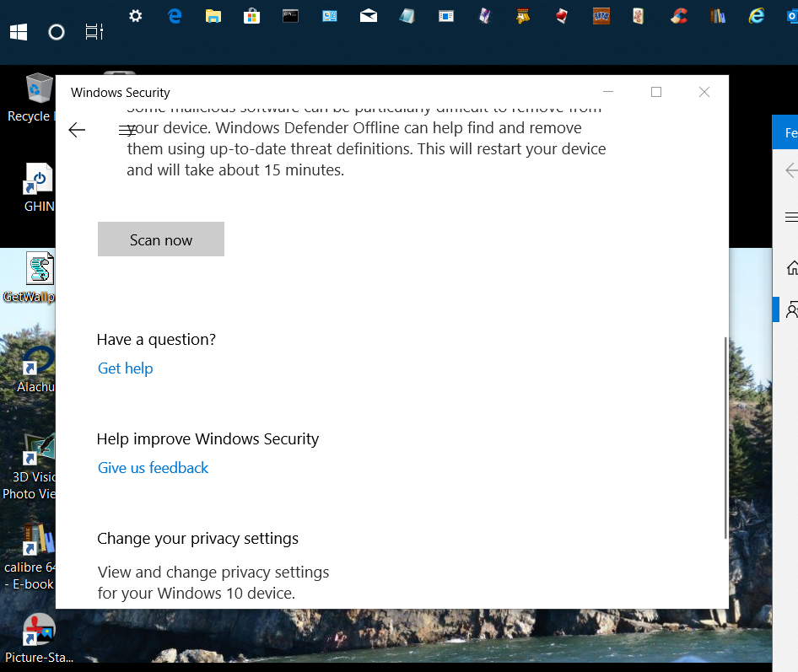Open the Get help link
Viewport: 798px width, 672px height.
[125, 368]
